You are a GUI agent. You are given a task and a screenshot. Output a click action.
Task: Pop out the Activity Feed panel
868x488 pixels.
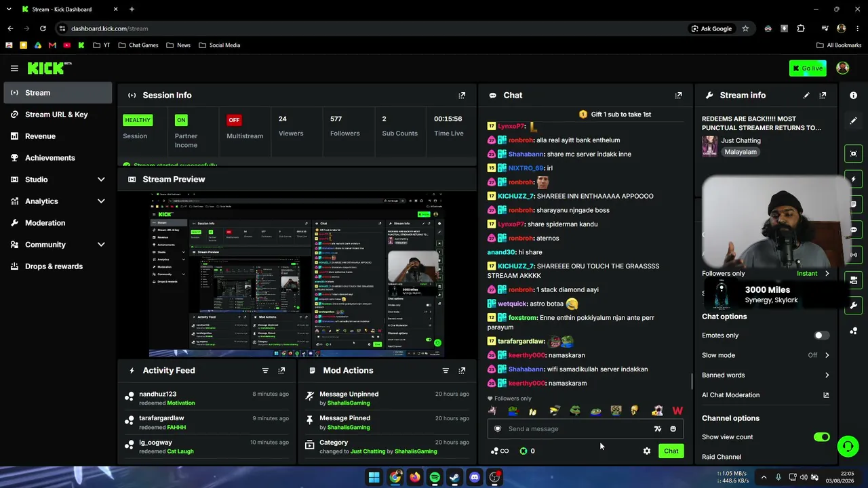pyautogui.click(x=281, y=371)
